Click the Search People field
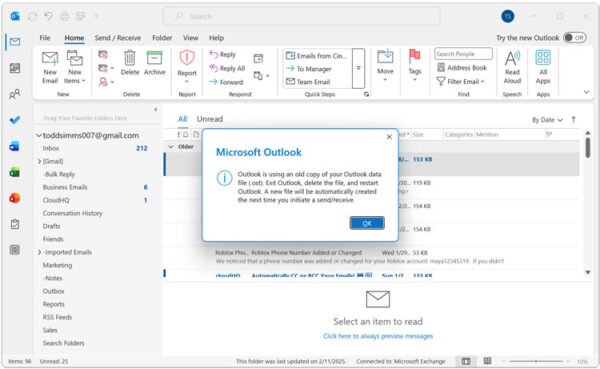This screenshot has height=369, width=600. tap(463, 54)
